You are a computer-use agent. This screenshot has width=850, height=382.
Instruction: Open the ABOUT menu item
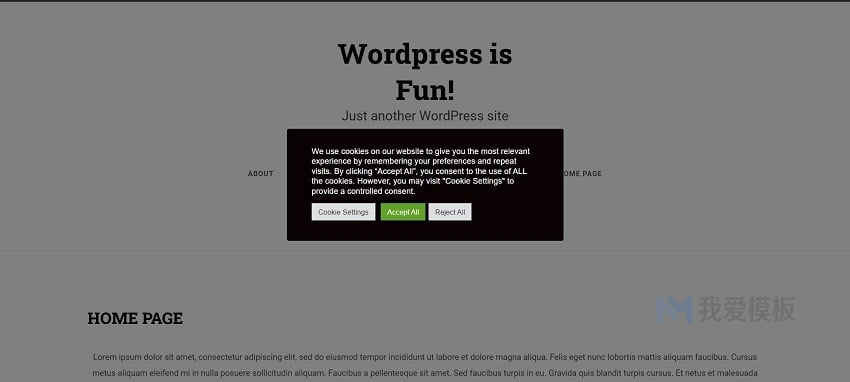(x=261, y=174)
